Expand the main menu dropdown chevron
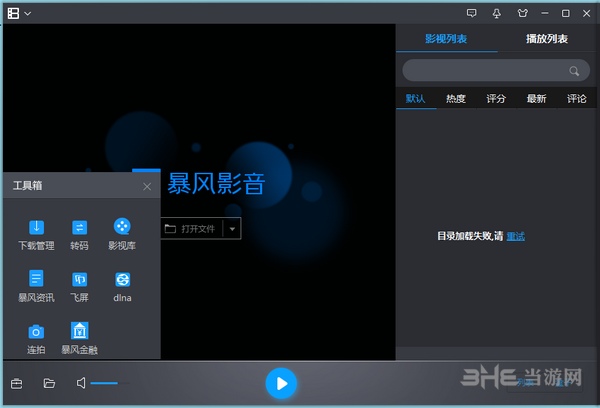Image resolution: width=600 pixels, height=408 pixels. click(x=28, y=14)
